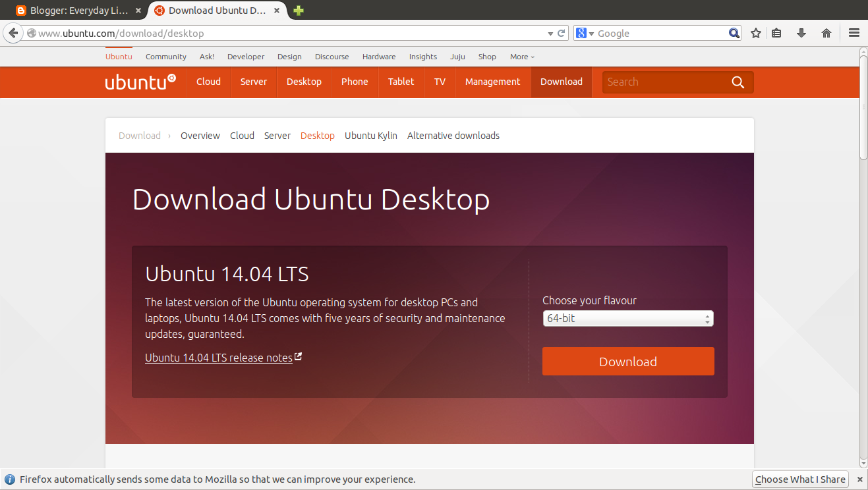868x490 pixels.
Task: Click the Download Ubuntu Desktop heading
Action: [x=311, y=199]
